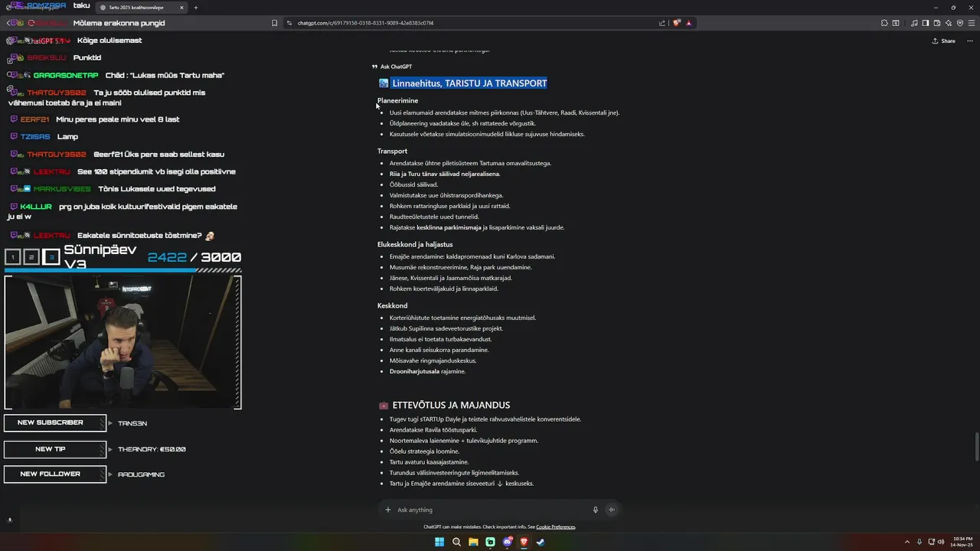Open File Explorer from the taskbar

[x=473, y=542]
